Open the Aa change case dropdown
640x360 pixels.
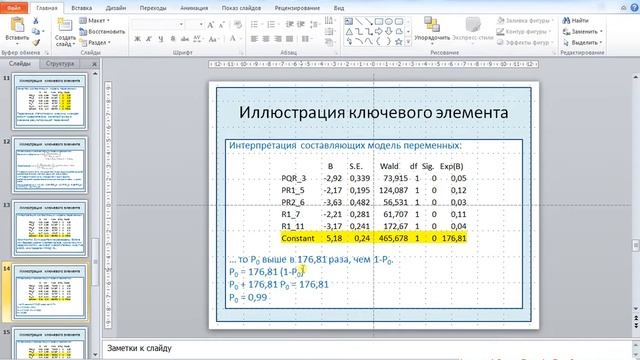(x=213, y=39)
